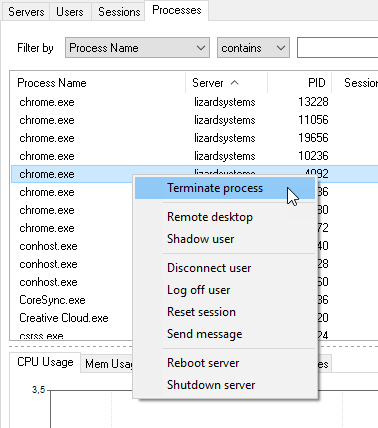
Task: Click PID value 13228
Action: coord(313,102)
